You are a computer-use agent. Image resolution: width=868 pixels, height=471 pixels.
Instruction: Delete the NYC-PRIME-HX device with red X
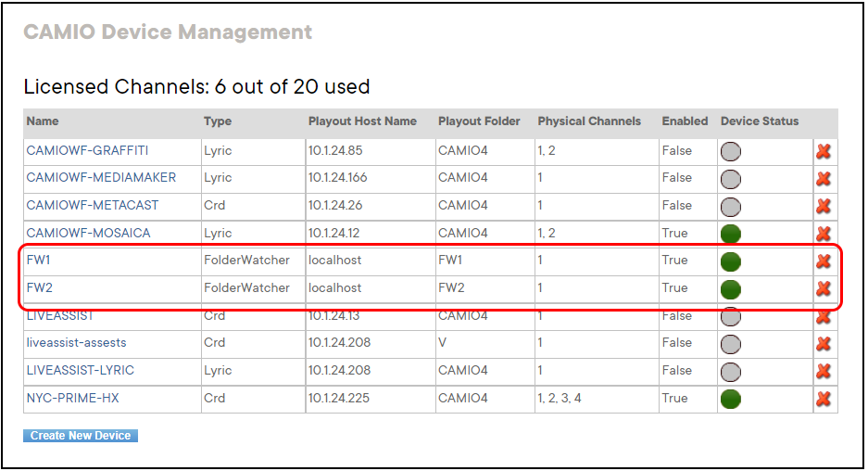coord(823,399)
